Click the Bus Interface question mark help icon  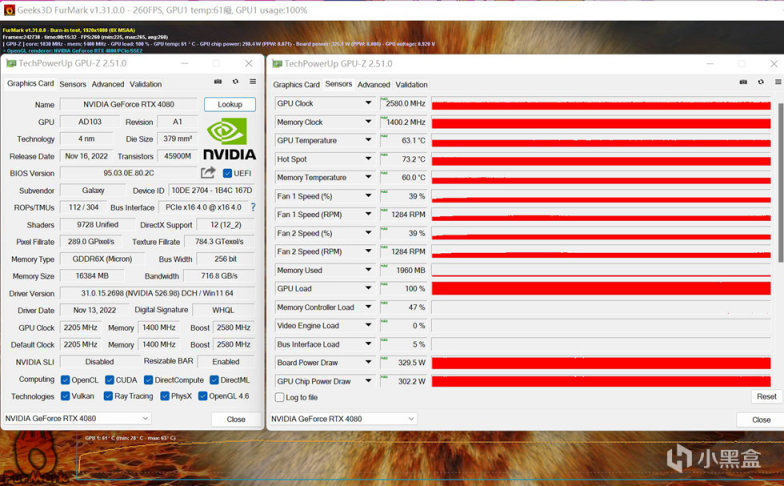(253, 207)
